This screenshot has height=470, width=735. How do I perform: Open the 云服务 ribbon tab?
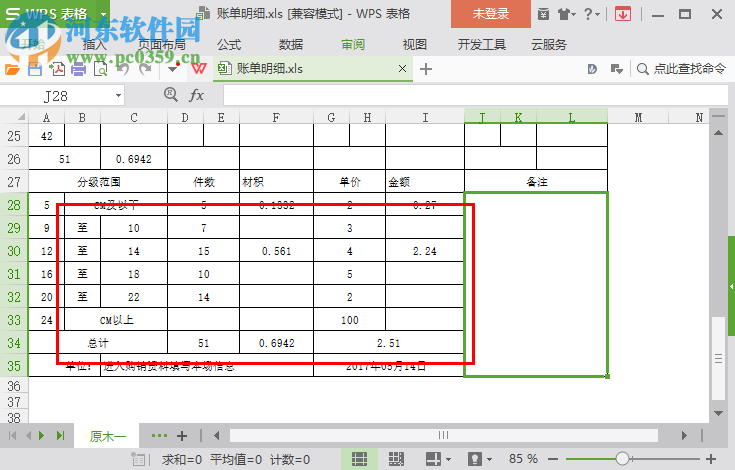click(549, 45)
